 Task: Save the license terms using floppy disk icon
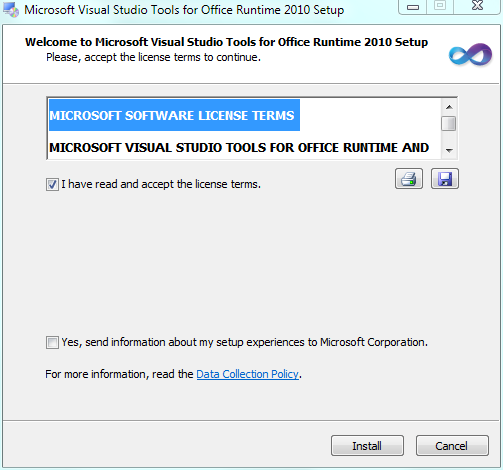coord(445,179)
